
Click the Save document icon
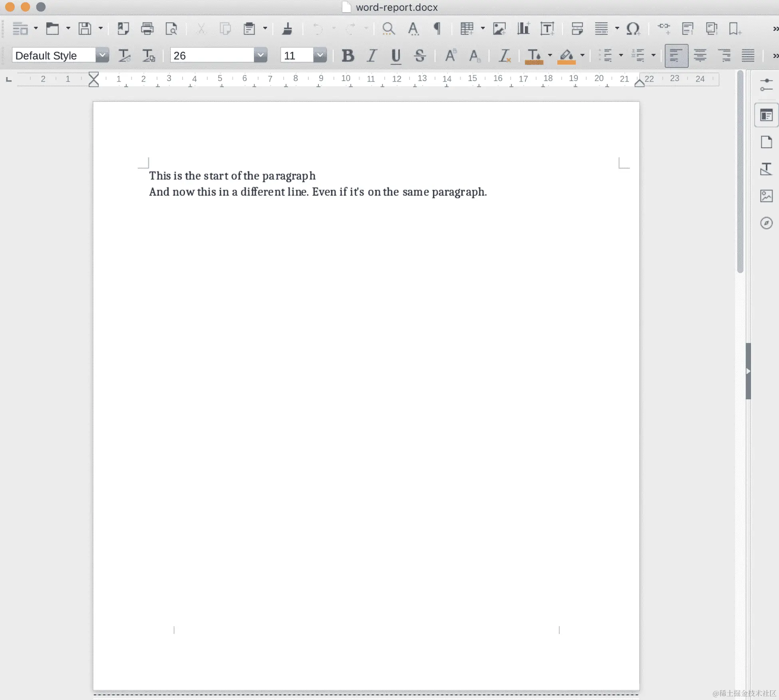coord(85,29)
